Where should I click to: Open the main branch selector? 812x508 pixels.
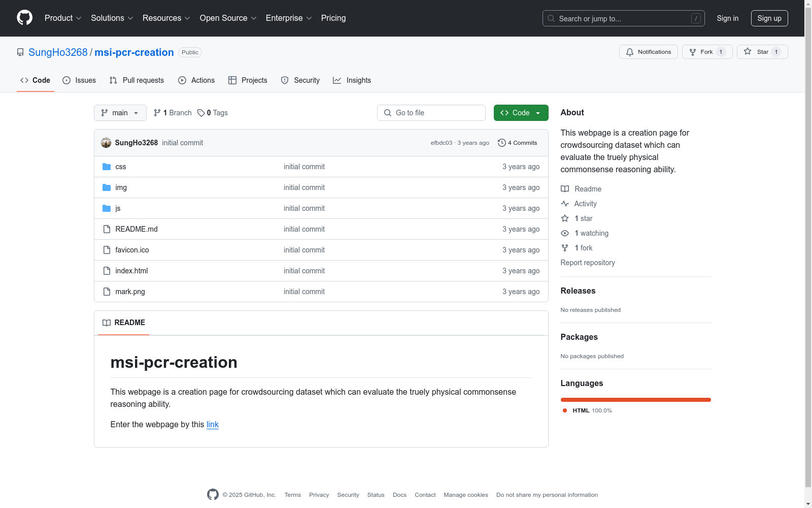tap(120, 113)
